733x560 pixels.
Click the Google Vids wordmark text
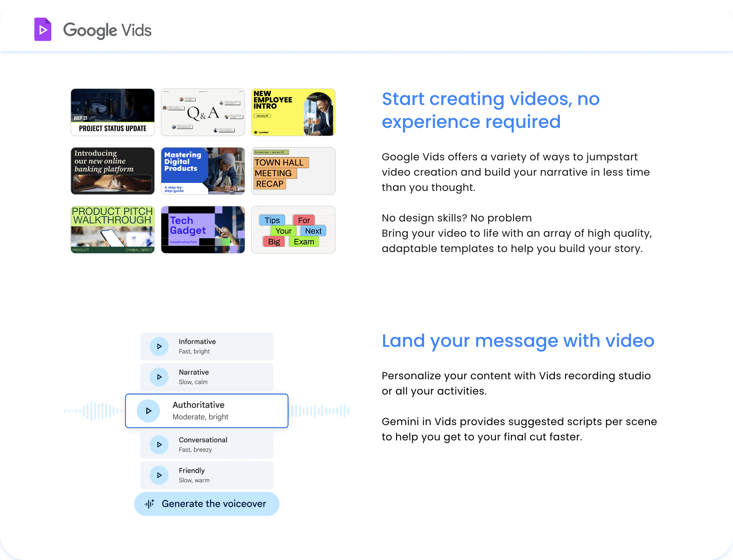pos(107,30)
